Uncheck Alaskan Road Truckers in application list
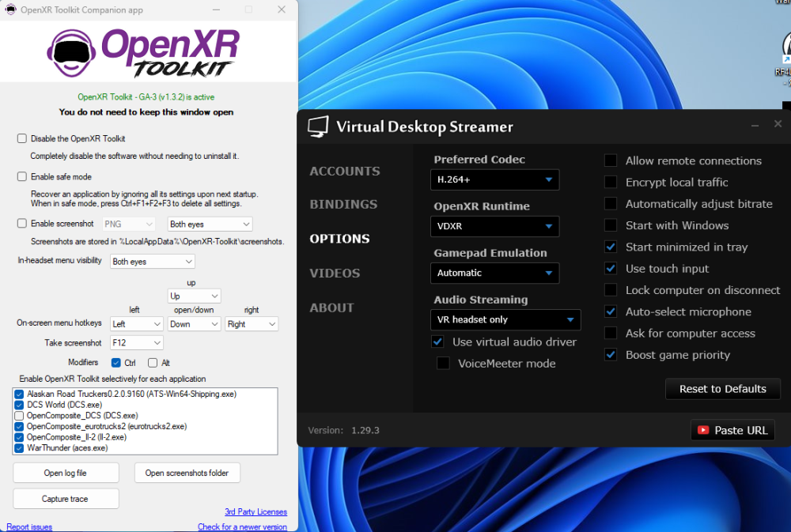This screenshot has height=532, width=791. click(x=19, y=394)
